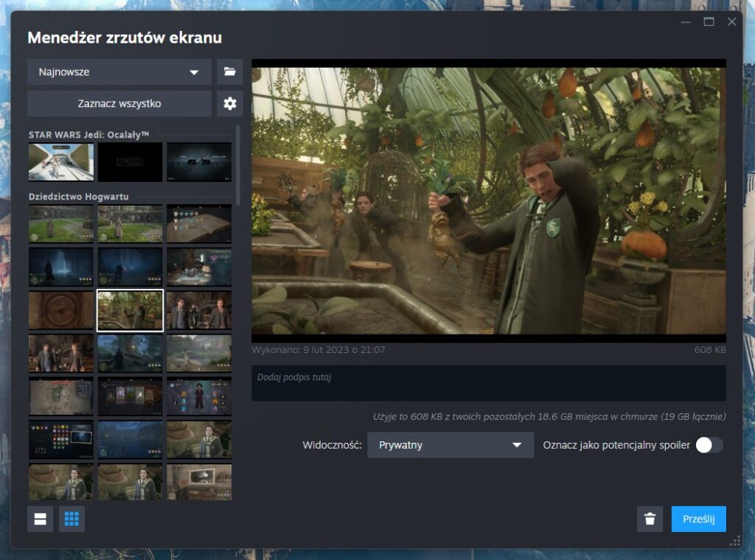Click the Wykonano: 9 lut 2023 timestamp

tap(319, 350)
